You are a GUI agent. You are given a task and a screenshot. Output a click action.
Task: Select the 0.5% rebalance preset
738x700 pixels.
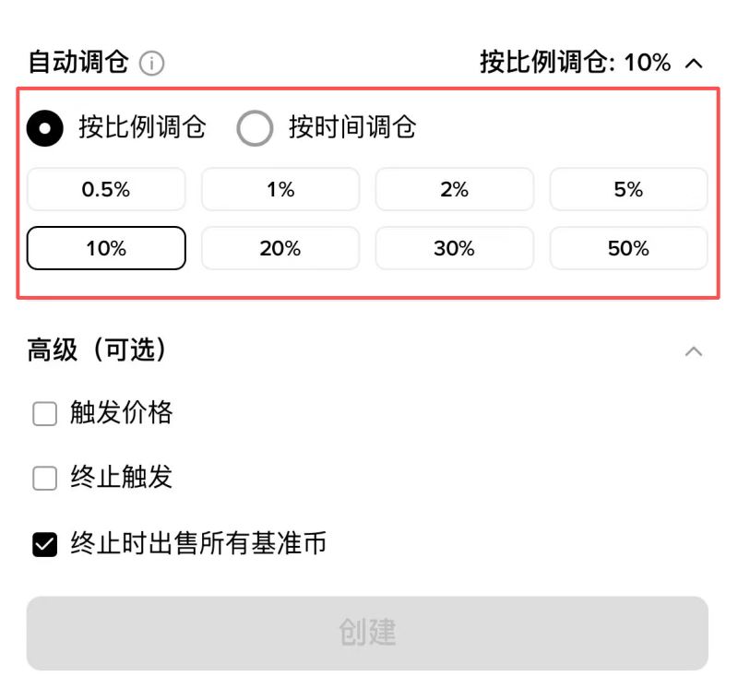pyautogui.click(x=106, y=189)
